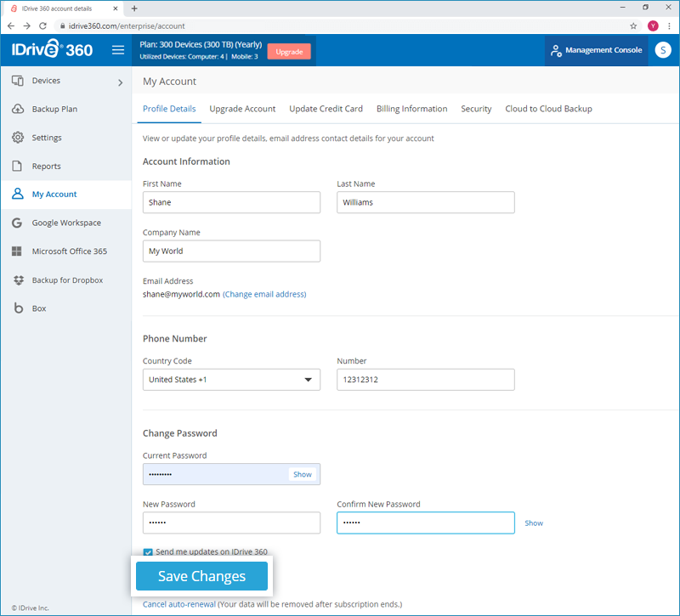Open Settings via the gear icon
The image size is (680, 616).
(x=18, y=138)
